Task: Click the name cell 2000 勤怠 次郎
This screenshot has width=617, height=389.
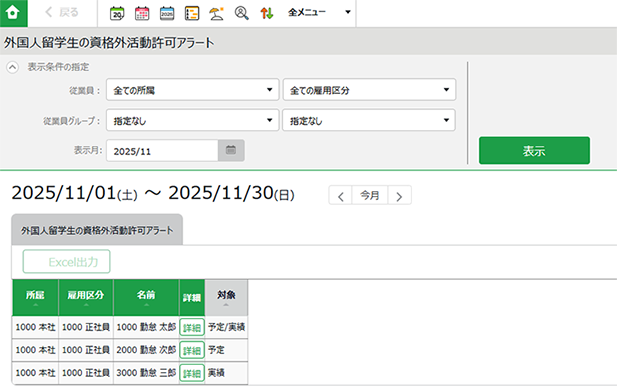Action: coord(146,350)
